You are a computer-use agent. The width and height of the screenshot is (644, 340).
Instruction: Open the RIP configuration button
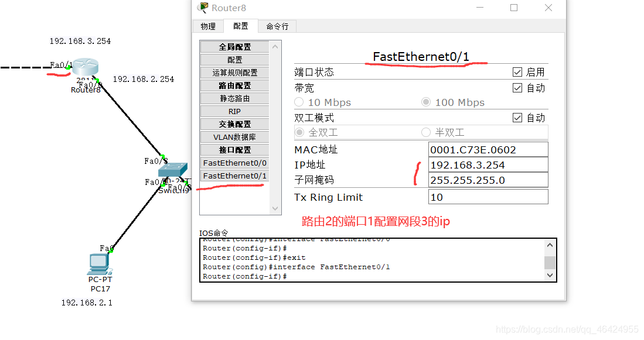coord(234,111)
